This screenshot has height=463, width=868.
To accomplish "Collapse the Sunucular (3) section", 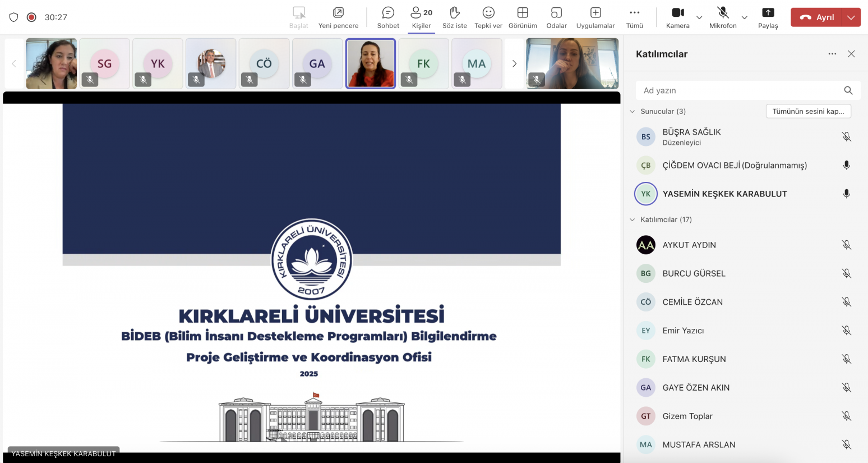I will pos(632,112).
